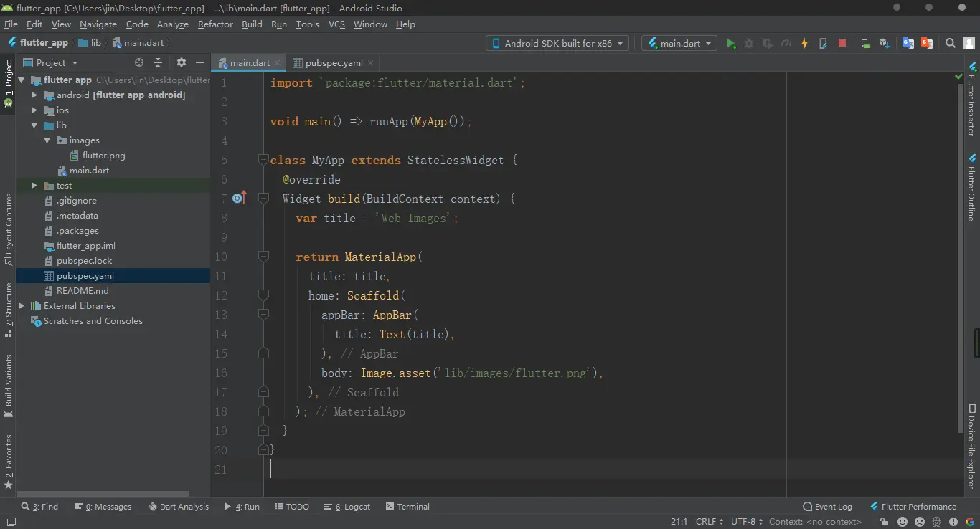Open the Build menu

[252, 24]
